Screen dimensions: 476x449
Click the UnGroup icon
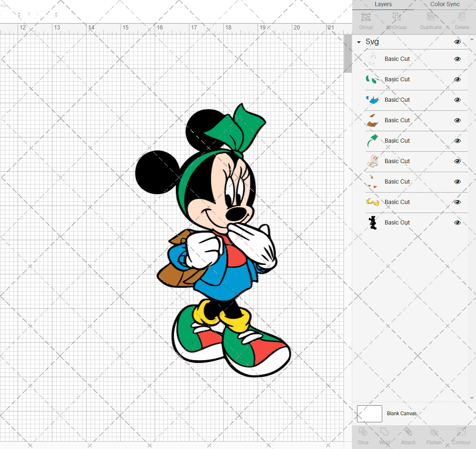tap(396, 17)
